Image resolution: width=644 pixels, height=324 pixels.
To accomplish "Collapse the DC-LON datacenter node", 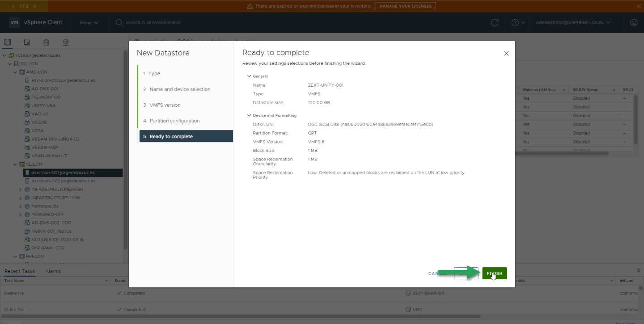I will [x=10, y=64].
